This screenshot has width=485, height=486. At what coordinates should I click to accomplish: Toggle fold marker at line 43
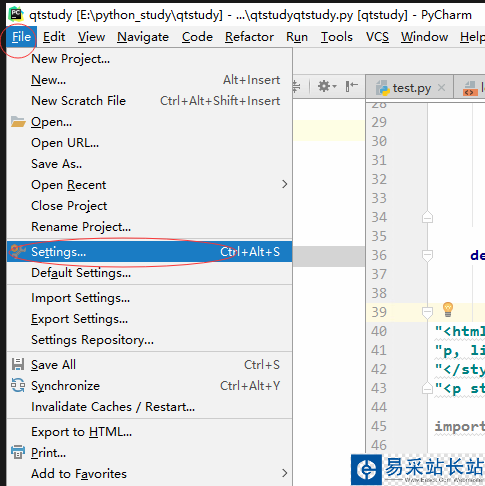pyautogui.click(x=427, y=388)
